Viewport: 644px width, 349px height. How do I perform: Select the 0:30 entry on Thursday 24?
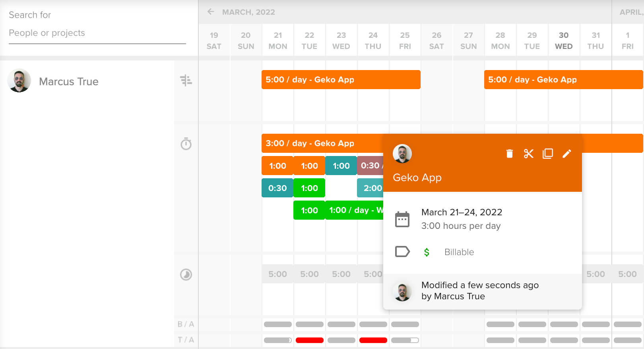tap(370, 166)
